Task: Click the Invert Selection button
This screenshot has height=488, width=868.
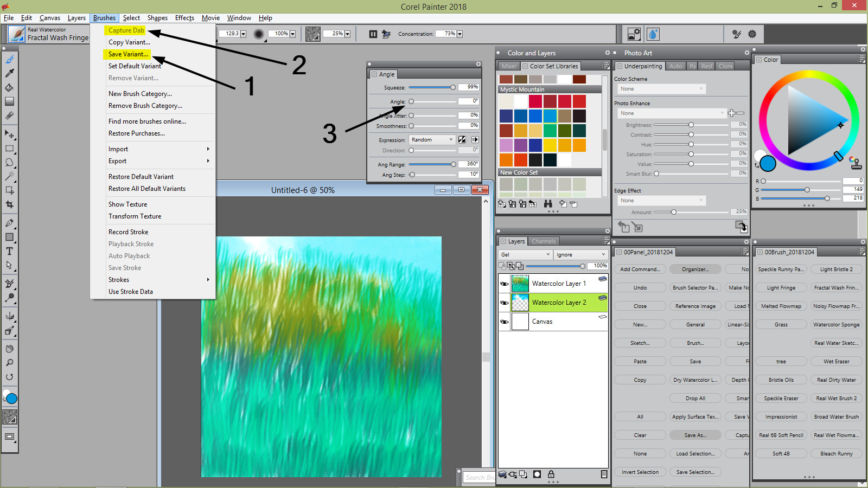Action: pos(640,472)
